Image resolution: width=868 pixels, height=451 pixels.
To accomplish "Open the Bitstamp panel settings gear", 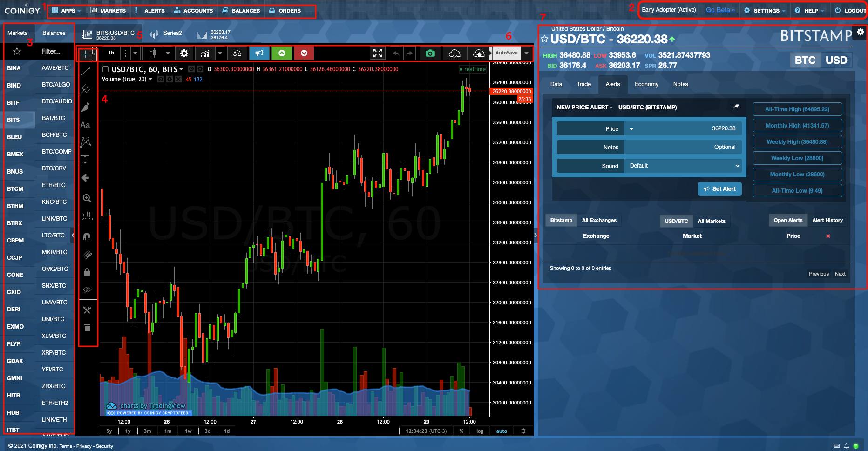I will pyautogui.click(x=861, y=32).
